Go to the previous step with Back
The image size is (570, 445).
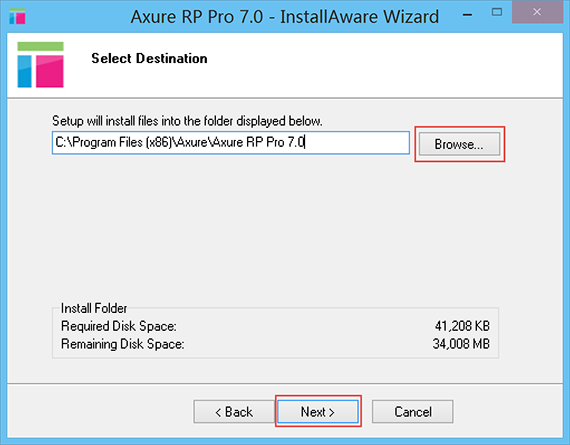[x=234, y=412]
